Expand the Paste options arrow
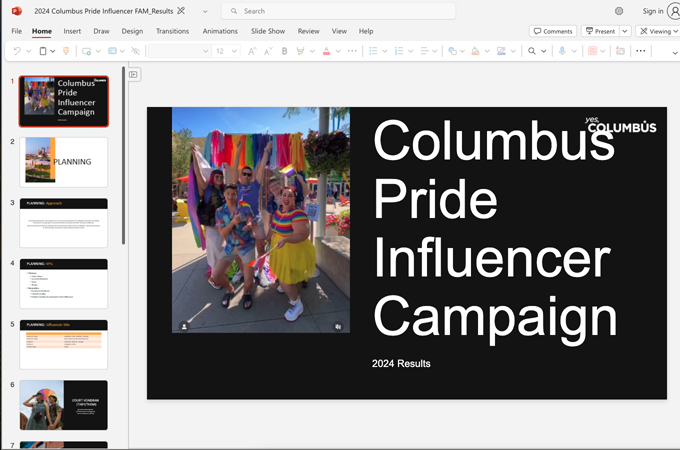Screen dimensions: 680x450 [x=52, y=51]
